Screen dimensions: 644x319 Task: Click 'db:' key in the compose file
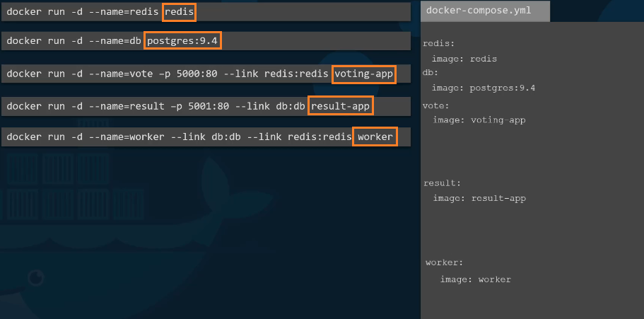(431, 73)
